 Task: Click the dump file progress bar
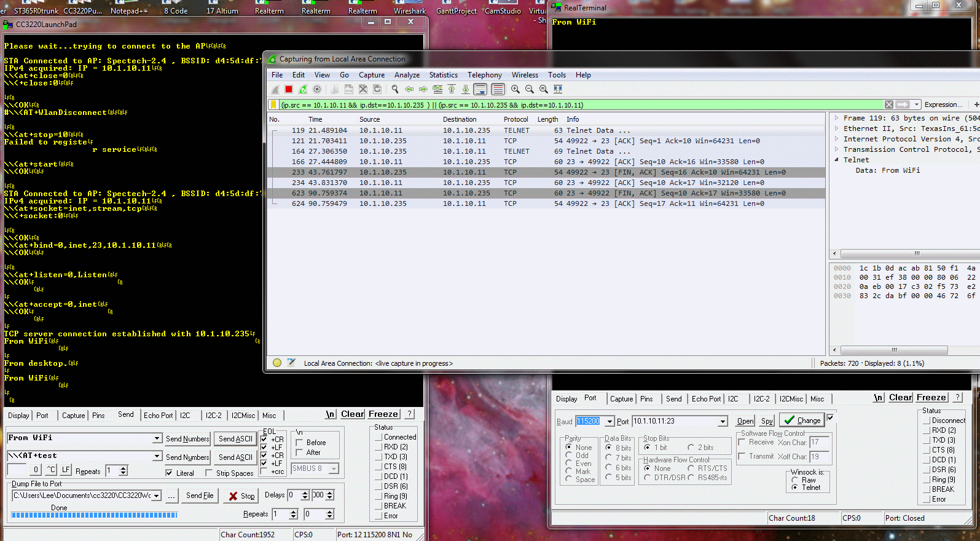pyautogui.click(x=94, y=515)
